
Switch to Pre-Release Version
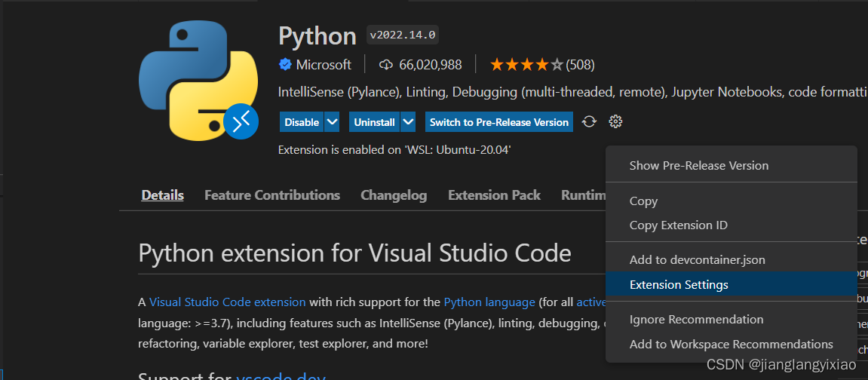click(499, 122)
